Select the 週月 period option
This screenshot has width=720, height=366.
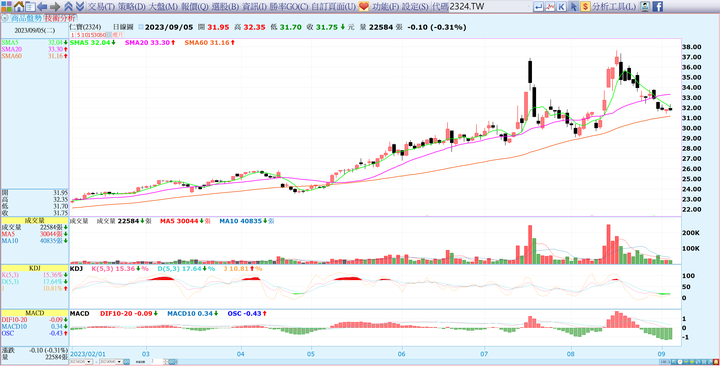pos(117,35)
